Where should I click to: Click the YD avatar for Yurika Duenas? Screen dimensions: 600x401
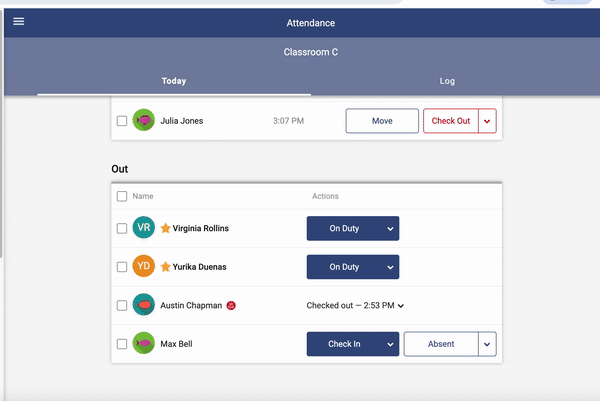coord(143,266)
